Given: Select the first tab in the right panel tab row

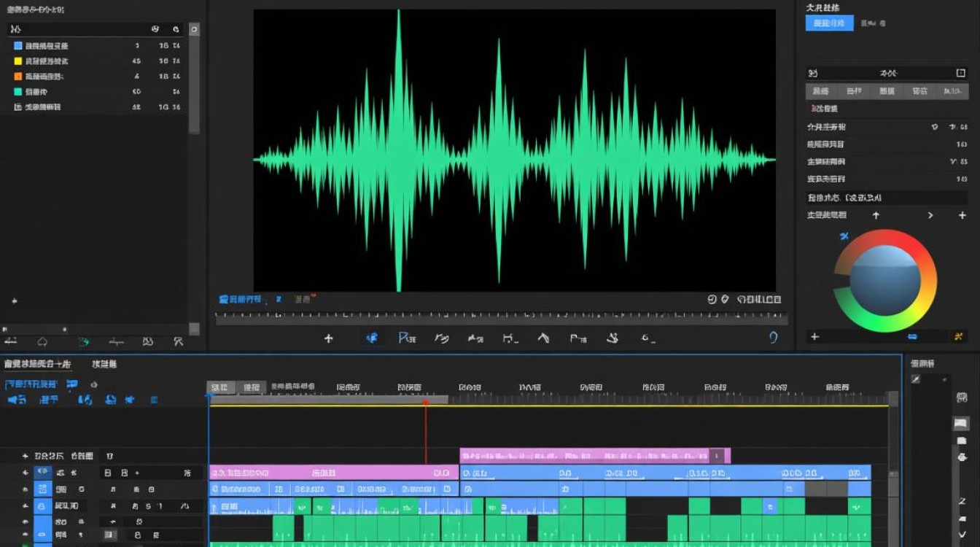Looking at the screenshot, I should coord(820,91).
